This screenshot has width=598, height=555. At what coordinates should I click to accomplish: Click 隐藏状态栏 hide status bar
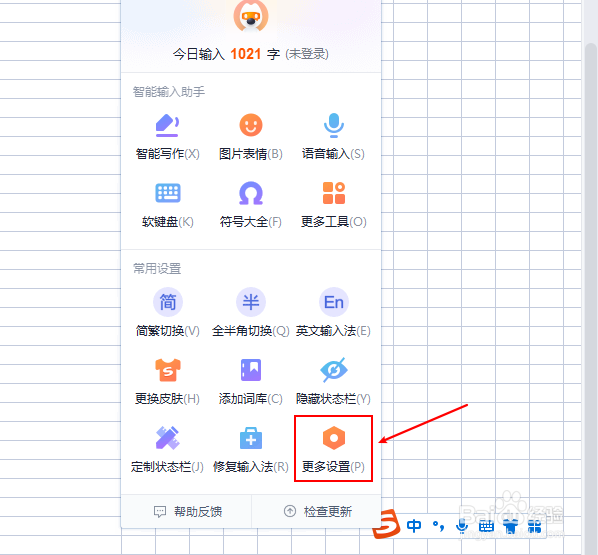click(x=334, y=381)
